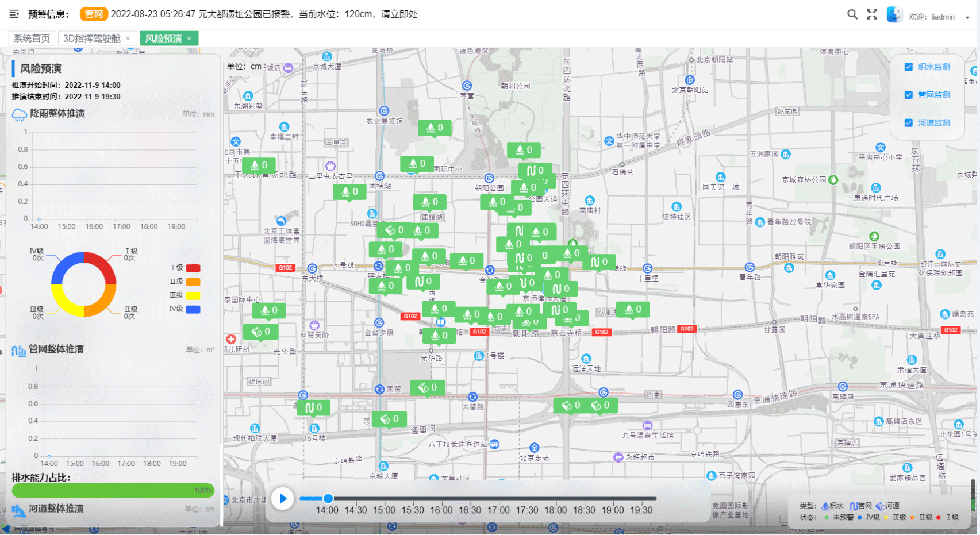The image size is (980, 535).
Task: Collapse the sidebar with the hamburger menu icon
Action: [x=14, y=14]
